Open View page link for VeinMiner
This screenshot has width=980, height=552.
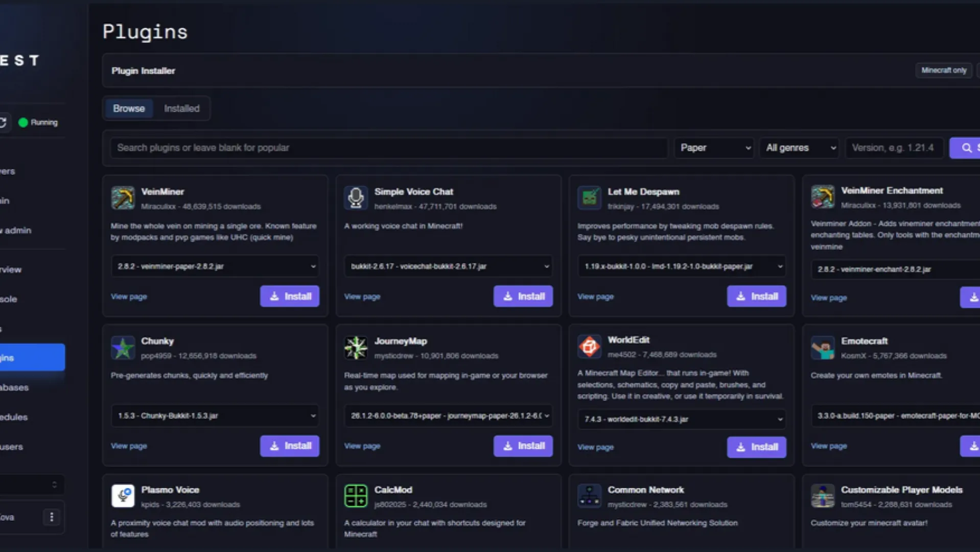pyautogui.click(x=129, y=296)
